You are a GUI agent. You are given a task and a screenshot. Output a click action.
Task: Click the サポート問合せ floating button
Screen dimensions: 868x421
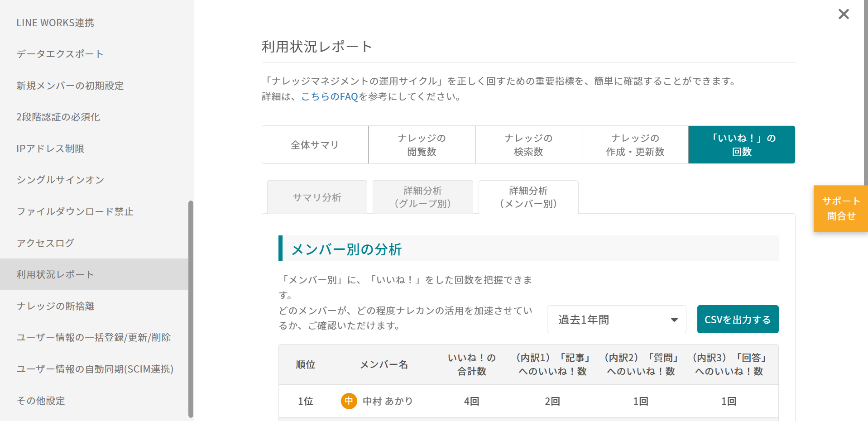point(840,209)
